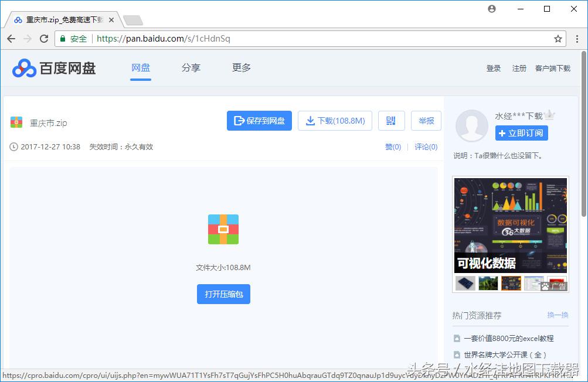Click the browser refresh icon
588x382 pixels.
(x=43, y=39)
